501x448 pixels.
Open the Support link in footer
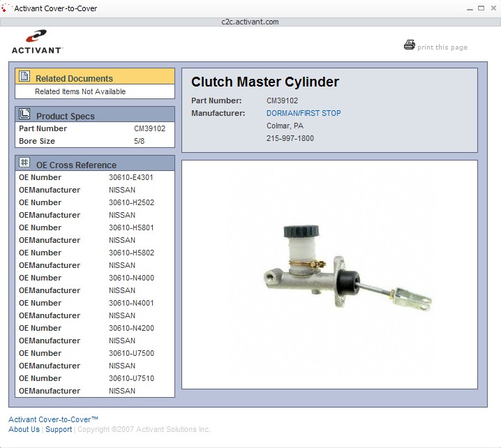point(59,429)
